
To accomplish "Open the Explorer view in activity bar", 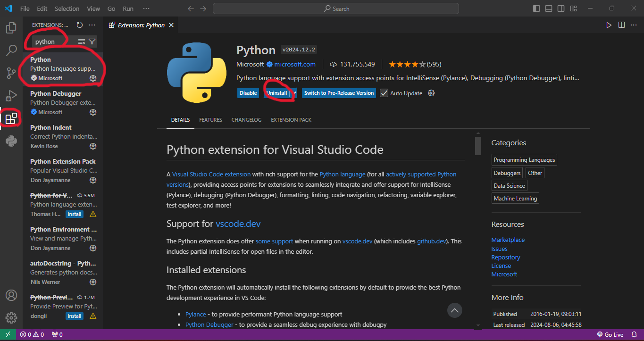I will [x=11, y=28].
